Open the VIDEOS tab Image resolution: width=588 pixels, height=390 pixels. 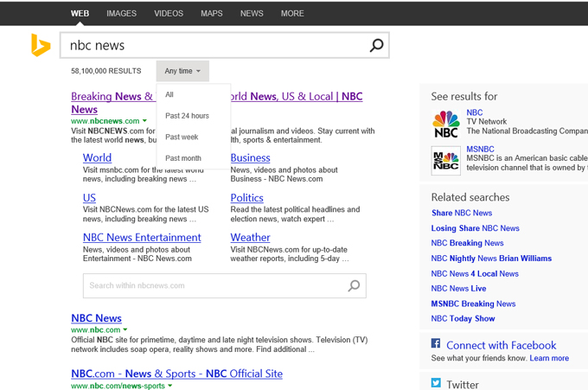tap(169, 14)
